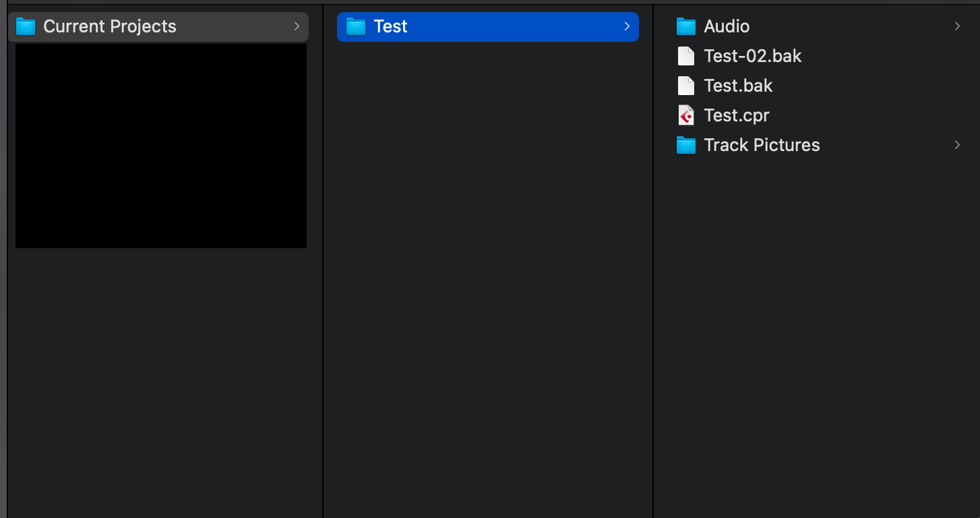This screenshot has width=980, height=518.
Task: Select the Test folder label
Action: pyautogui.click(x=391, y=27)
